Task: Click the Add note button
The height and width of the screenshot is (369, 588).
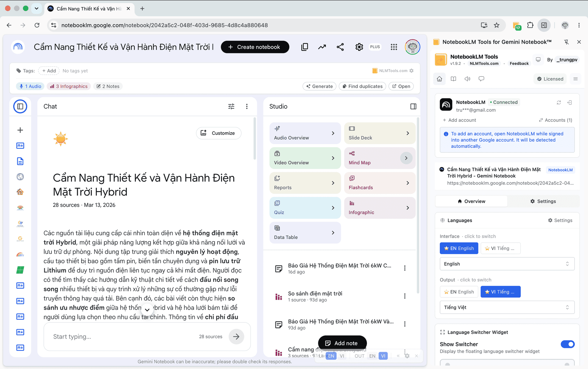Action: (342, 343)
